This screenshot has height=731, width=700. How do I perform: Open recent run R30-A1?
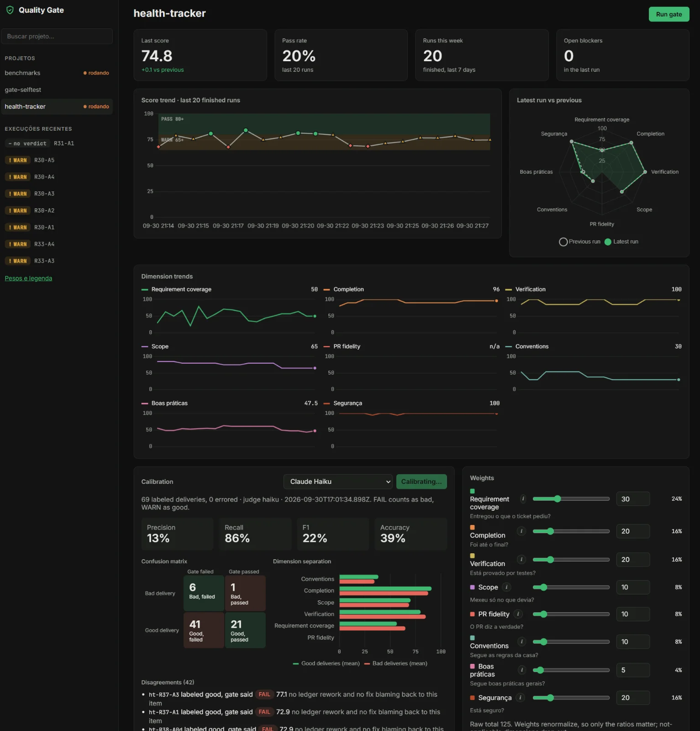pos(57,227)
